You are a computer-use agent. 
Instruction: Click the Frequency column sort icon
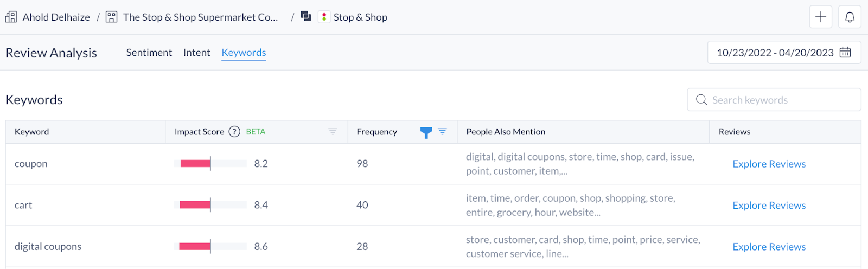tap(443, 132)
